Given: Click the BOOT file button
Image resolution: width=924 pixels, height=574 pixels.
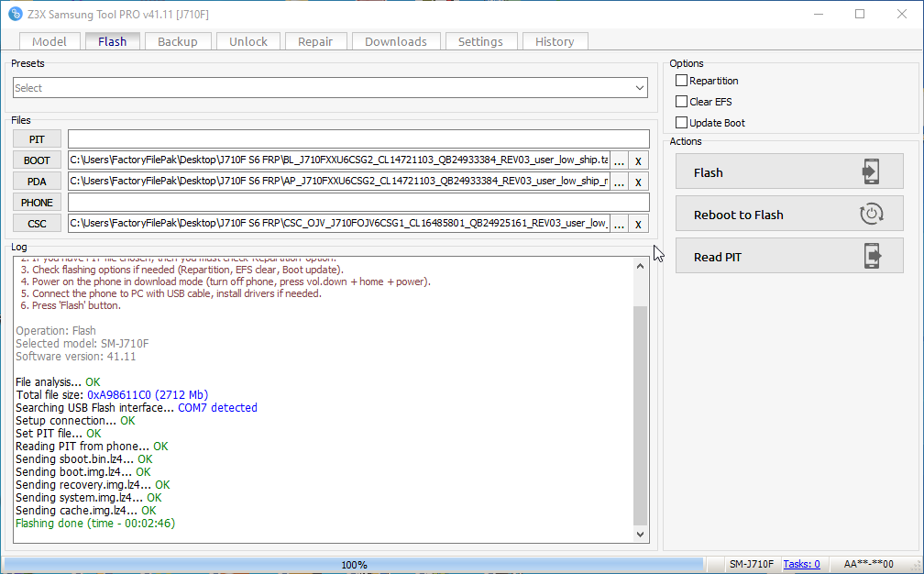Looking at the screenshot, I should [x=37, y=160].
